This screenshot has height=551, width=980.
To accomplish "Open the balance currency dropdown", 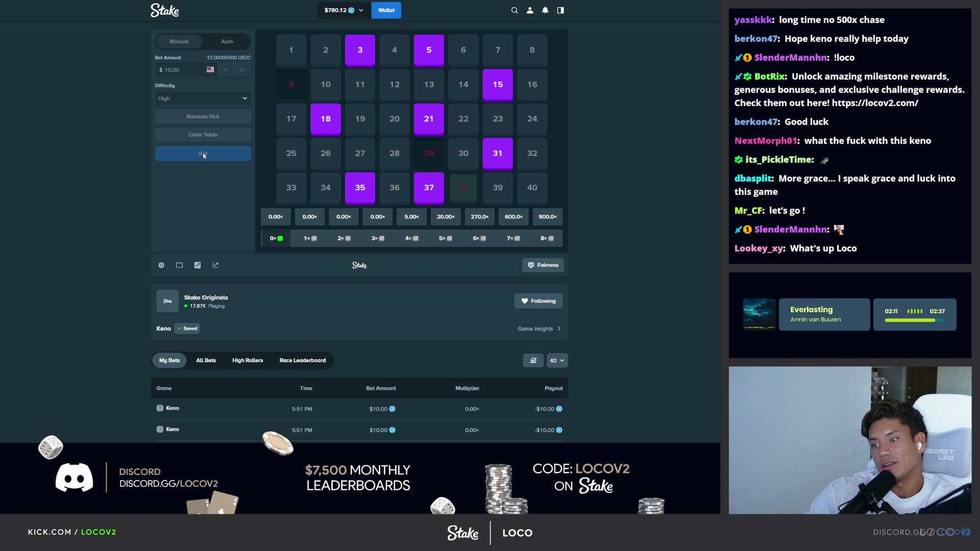I will click(344, 10).
